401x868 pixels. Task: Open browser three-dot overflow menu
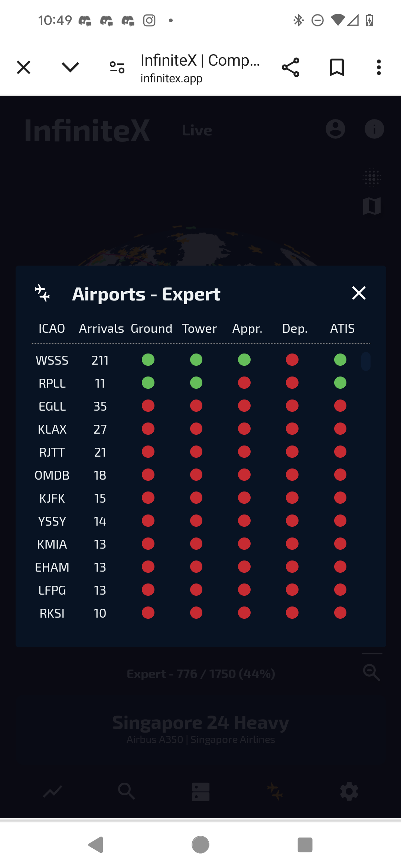point(378,68)
